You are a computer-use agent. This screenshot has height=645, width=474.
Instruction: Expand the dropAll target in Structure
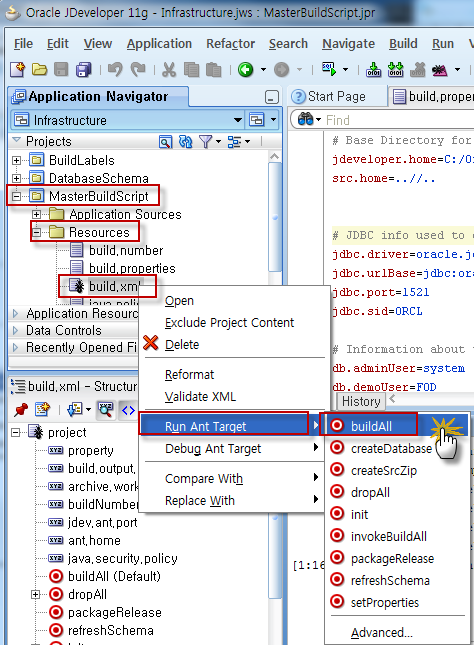click(36, 594)
